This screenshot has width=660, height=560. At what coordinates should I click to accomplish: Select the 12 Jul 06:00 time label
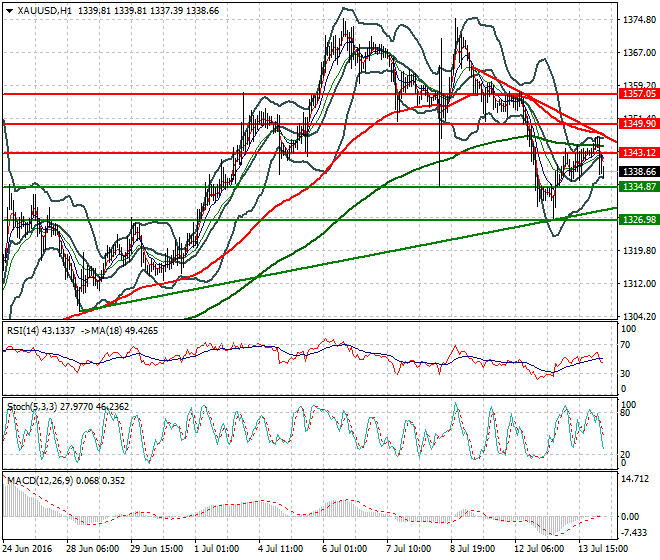540,549
